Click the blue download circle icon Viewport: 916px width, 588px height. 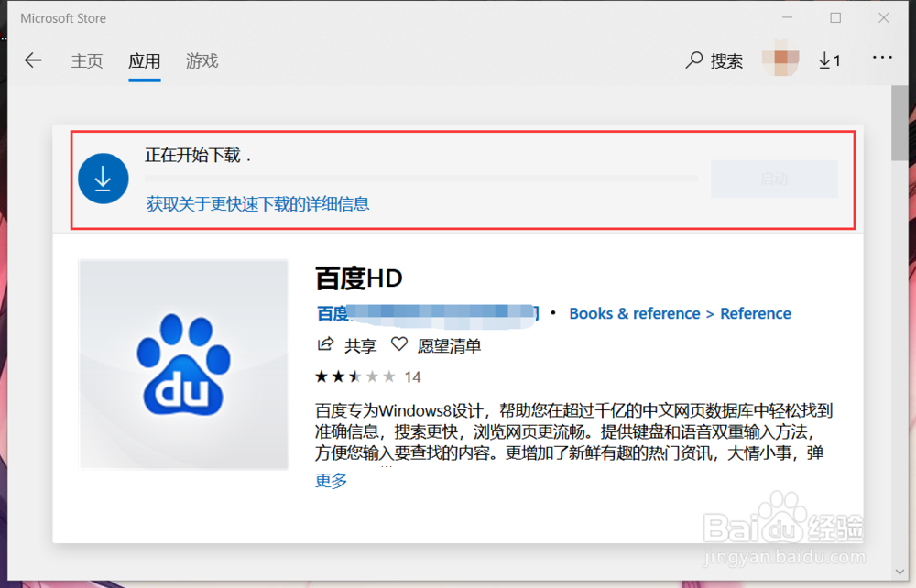point(104,179)
